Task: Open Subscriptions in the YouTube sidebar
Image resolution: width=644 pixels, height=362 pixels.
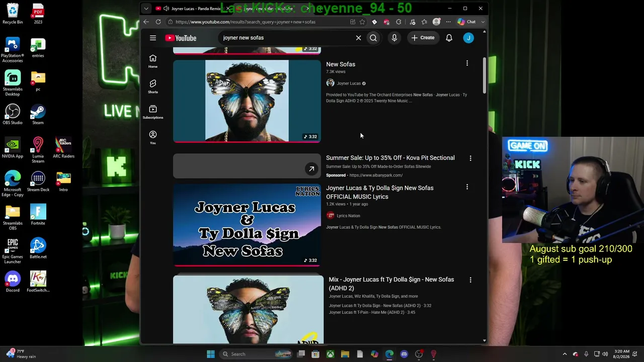Action: tap(153, 112)
